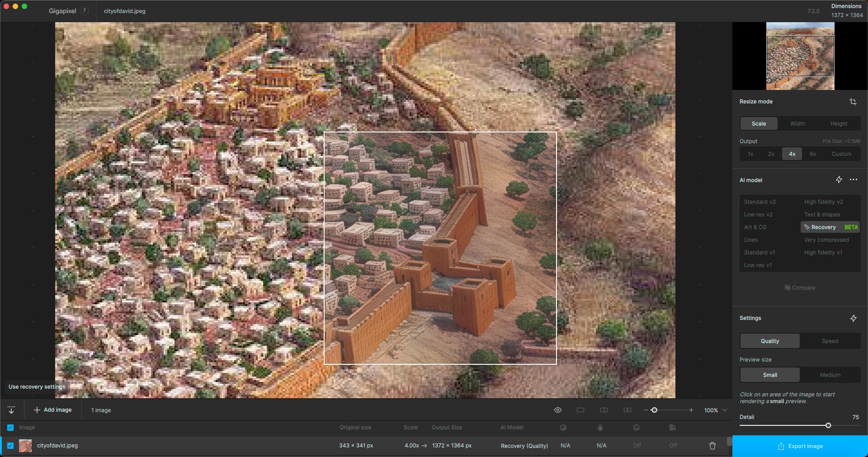Click the Export image button
The height and width of the screenshot is (457, 868).
(x=800, y=446)
